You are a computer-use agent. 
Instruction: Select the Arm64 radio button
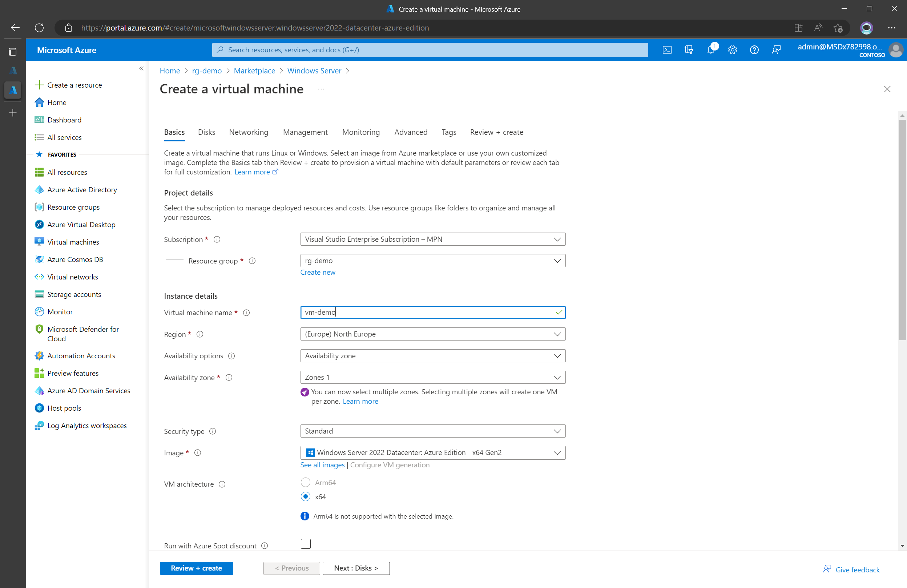click(x=305, y=483)
